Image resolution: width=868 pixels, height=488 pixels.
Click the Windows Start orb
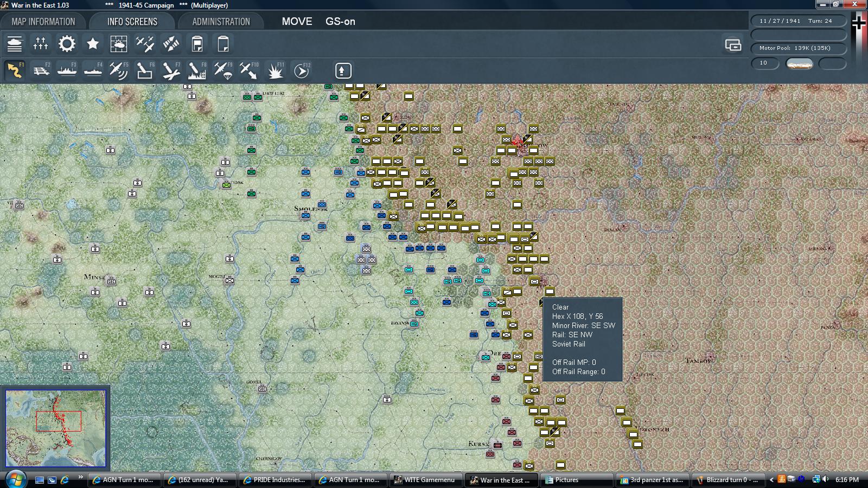[x=15, y=479]
